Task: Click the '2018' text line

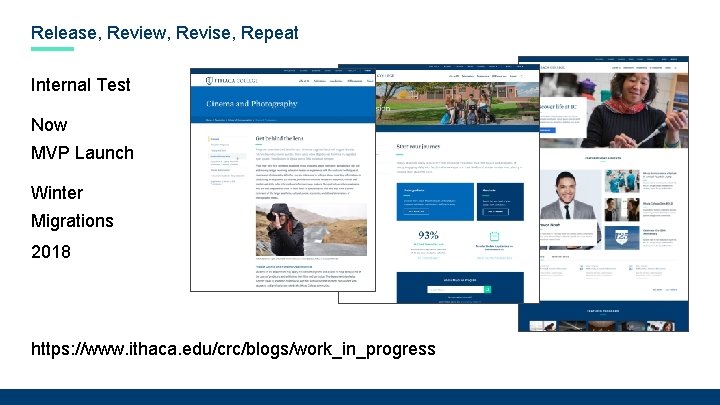Action: [x=51, y=252]
